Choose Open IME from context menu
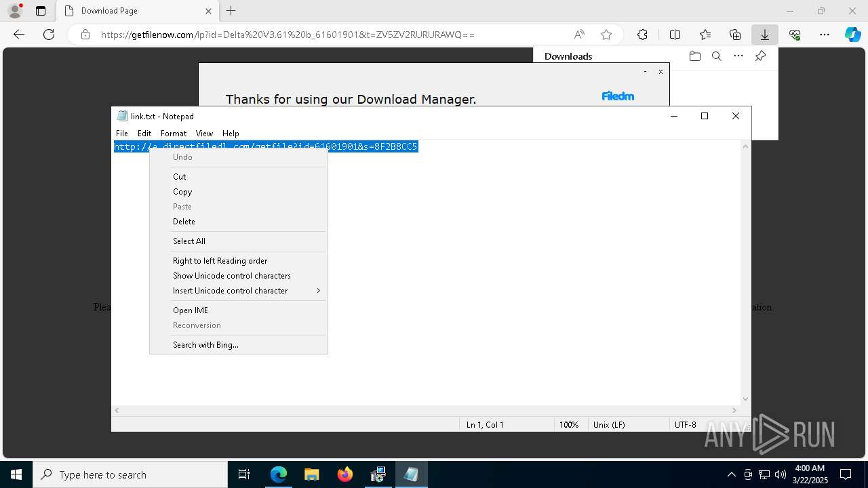The height and width of the screenshot is (488, 868). [238, 310]
